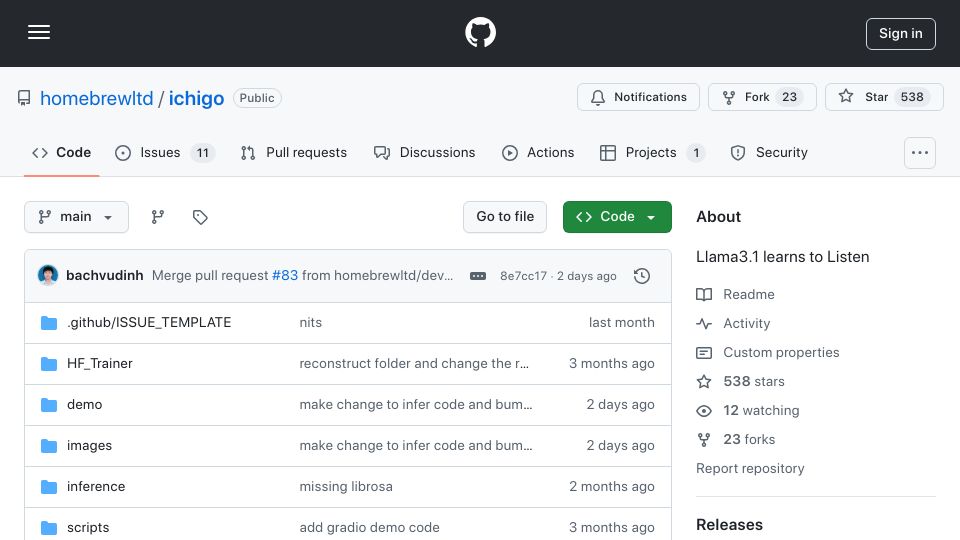View all branches icon
This screenshot has height=540, width=960.
click(x=158, y=217)
